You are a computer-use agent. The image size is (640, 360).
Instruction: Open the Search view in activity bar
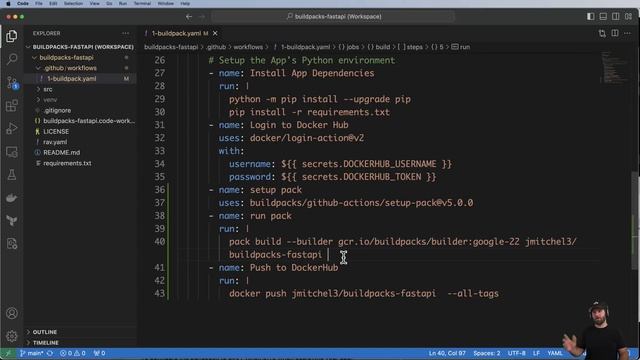(x=12, y=59)
